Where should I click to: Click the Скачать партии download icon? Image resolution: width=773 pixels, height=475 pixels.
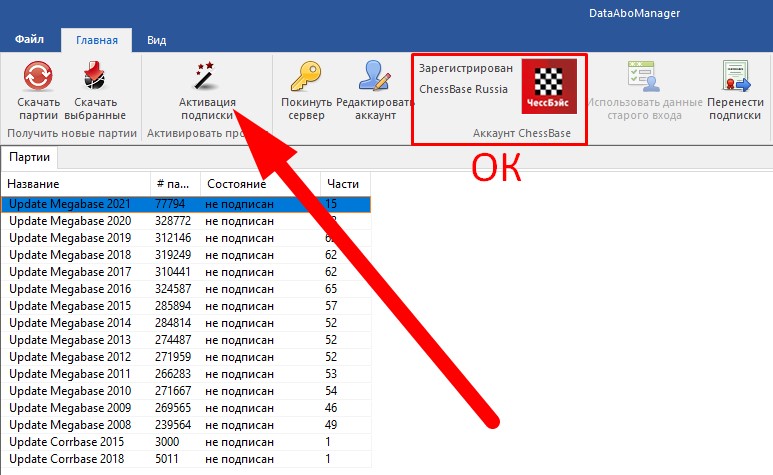tap(38, 78)
